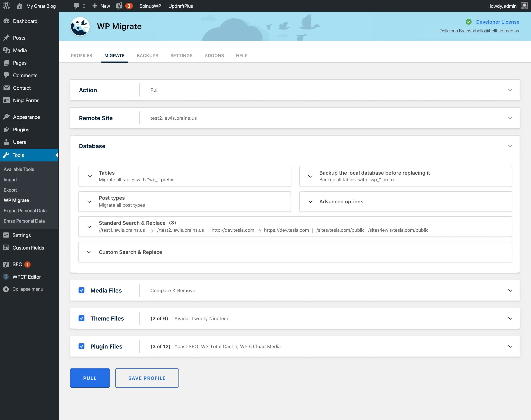This screenshot has height=420, width=531.
Task: Click the Plugins plug icon
Action: tap(6, 129)
